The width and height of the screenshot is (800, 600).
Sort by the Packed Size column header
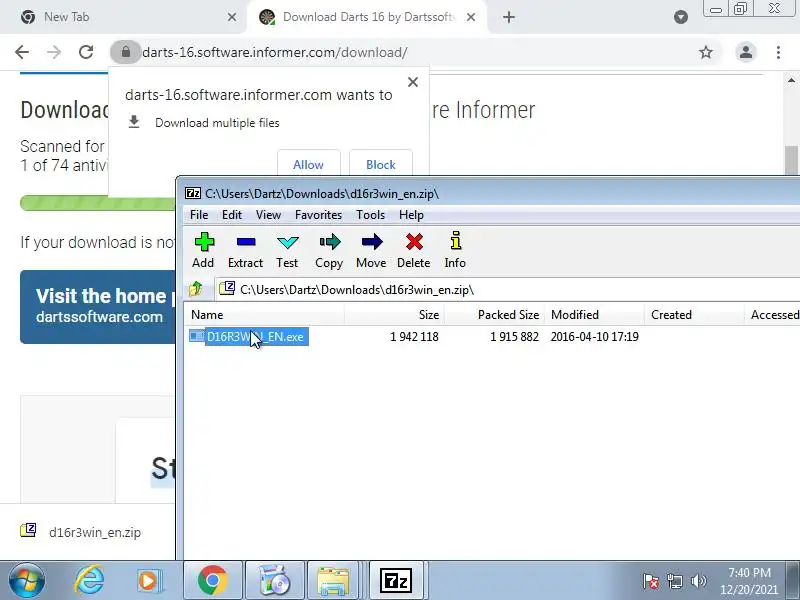point(494,315)
